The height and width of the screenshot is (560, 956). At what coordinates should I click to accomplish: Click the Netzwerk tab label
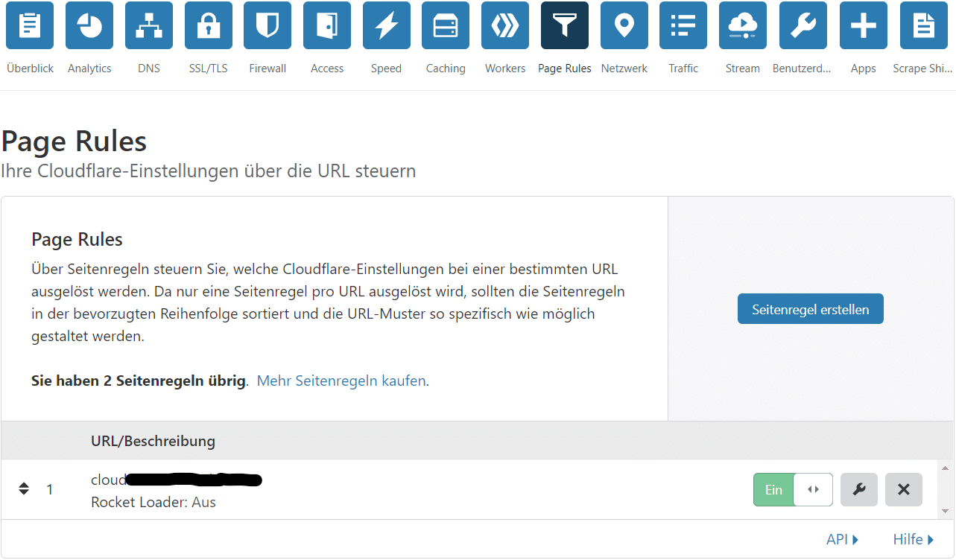[624, 69]
